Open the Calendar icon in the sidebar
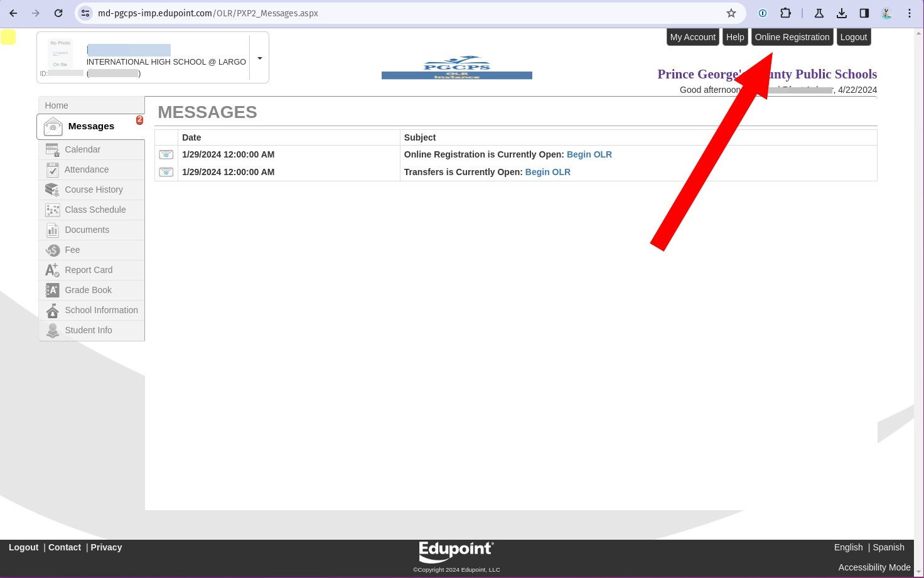This screenshot has width=924, height=578. pyautogui.click(x=53, y=149)
